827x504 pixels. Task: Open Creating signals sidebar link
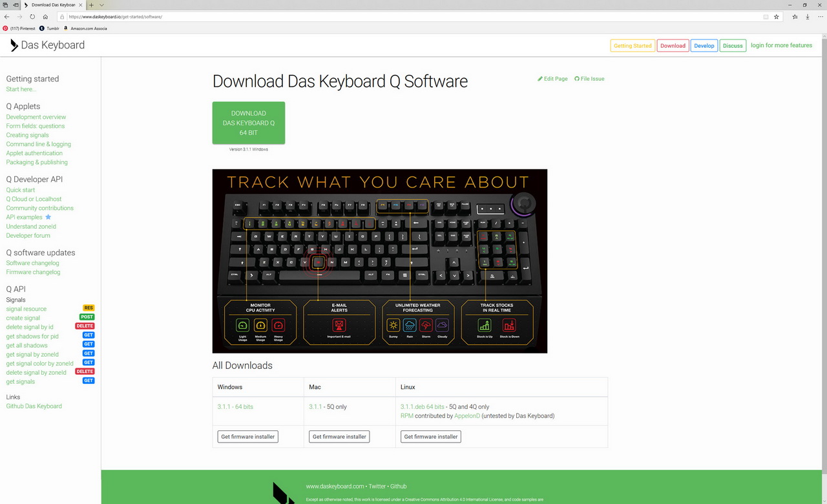pos(28,135)
